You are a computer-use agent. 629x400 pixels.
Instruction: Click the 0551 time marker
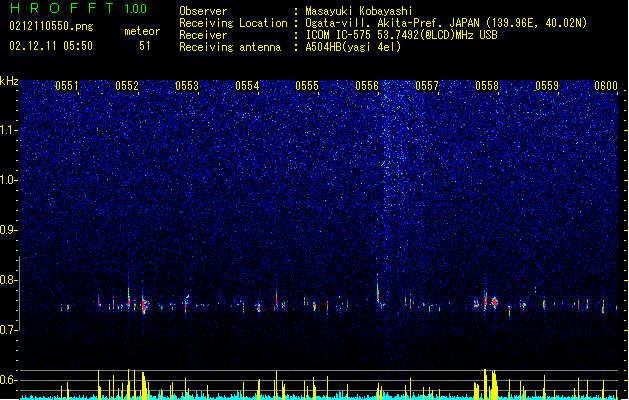click(x=67, y=86)
